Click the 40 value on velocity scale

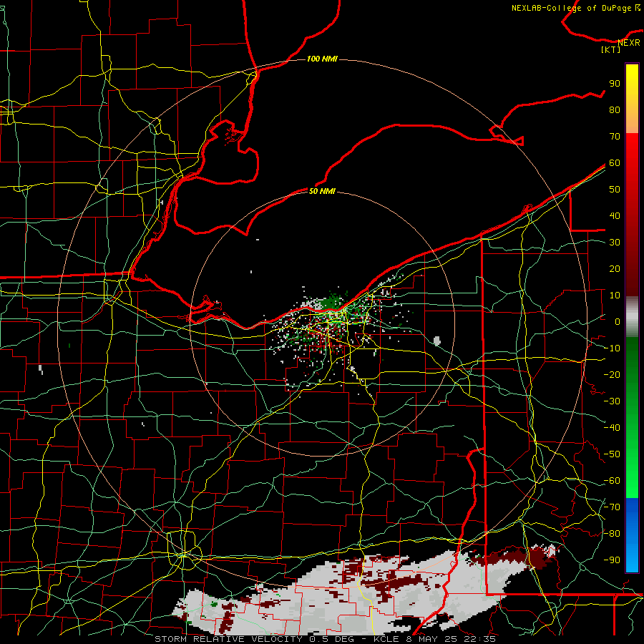(x=615, y=215)
